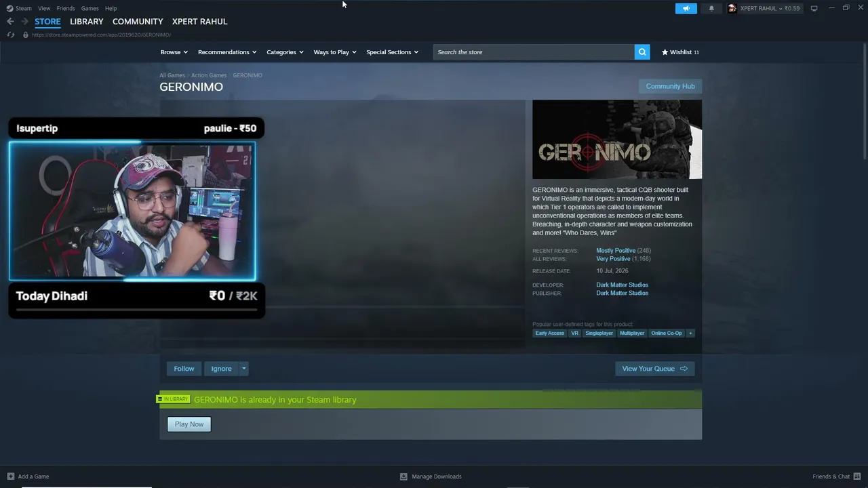Click the View Your Queue button

654,369
